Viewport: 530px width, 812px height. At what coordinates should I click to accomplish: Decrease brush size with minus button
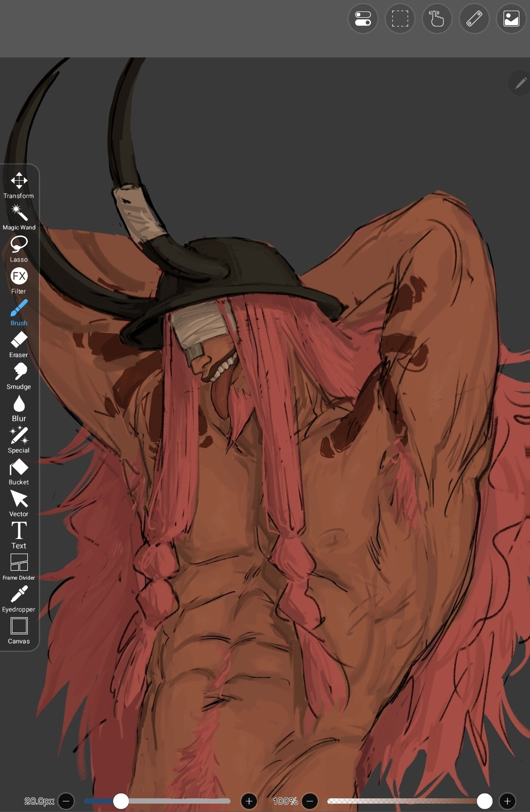[x=66, y=801]
